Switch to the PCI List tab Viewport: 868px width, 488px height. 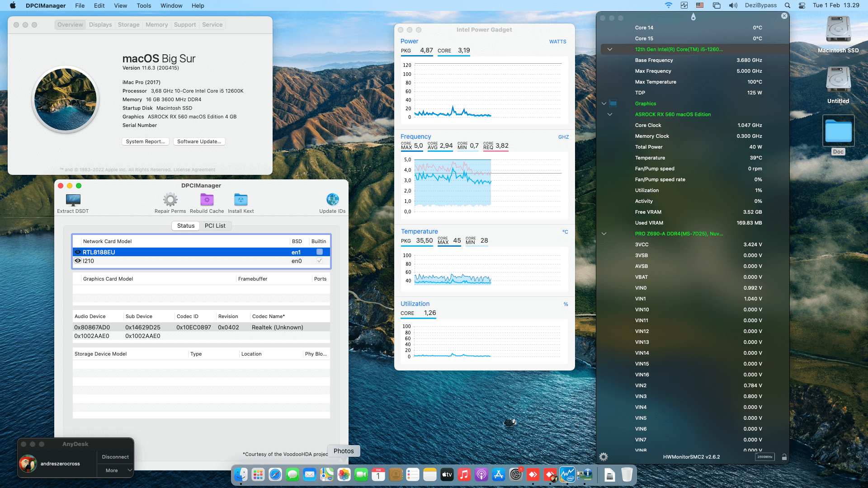pyautogui.click(x=215, y=225)
